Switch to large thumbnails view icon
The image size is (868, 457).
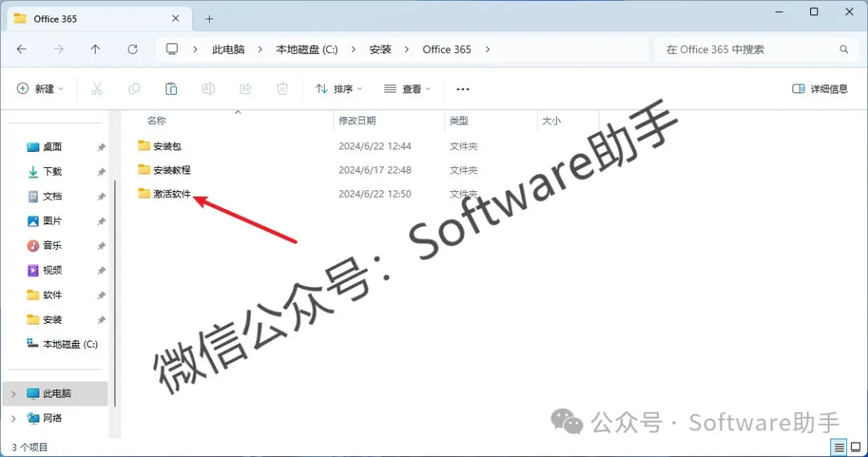pyautogui.click(x=856, y=447)
